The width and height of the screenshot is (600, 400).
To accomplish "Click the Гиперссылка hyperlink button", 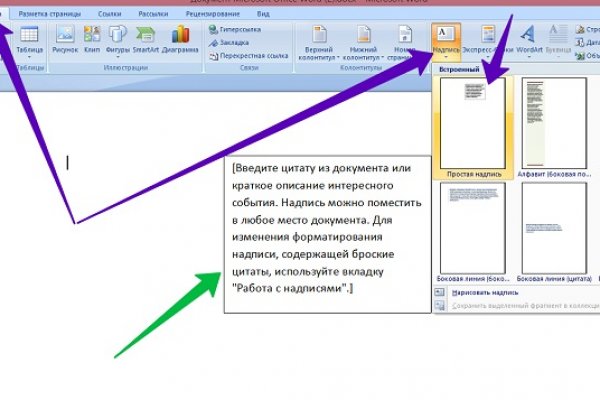I will [240, 30].
